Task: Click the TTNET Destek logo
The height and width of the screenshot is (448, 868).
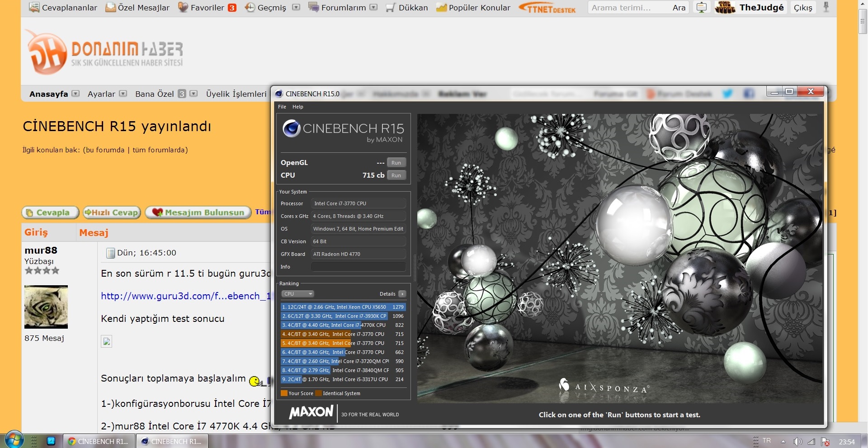Action: coord(547,8)
